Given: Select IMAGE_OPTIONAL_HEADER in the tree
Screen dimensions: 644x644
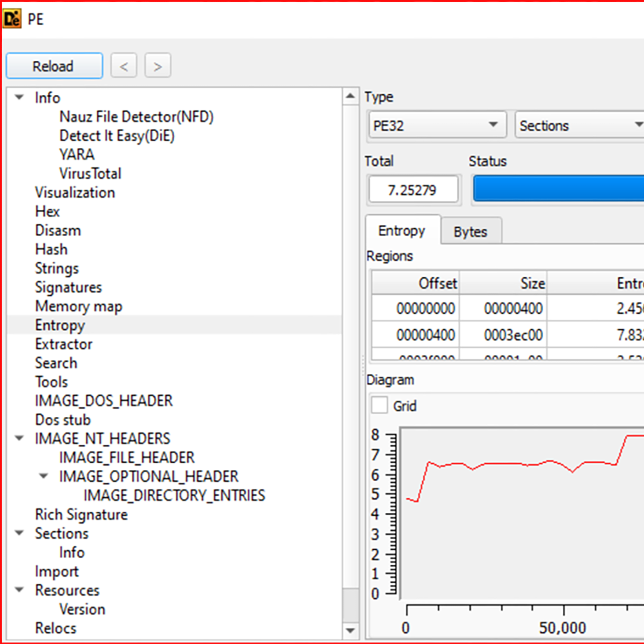Looking at the screenshot, I should click(149, 476).
